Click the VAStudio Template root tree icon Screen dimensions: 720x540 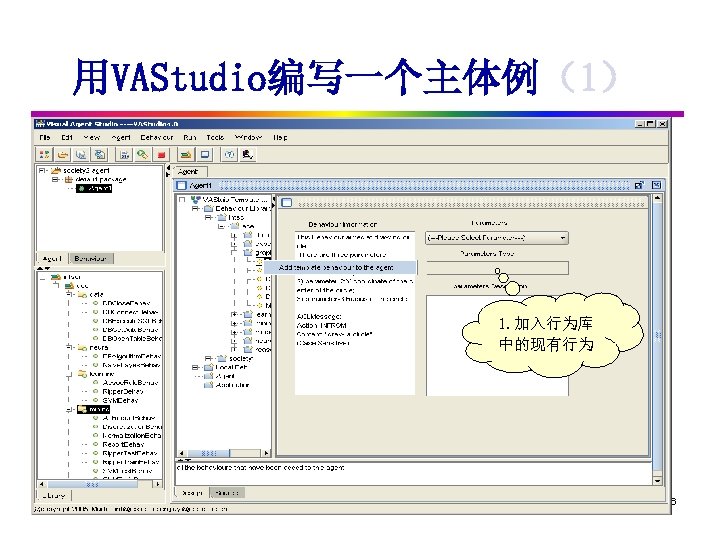(x=196, y=200)
